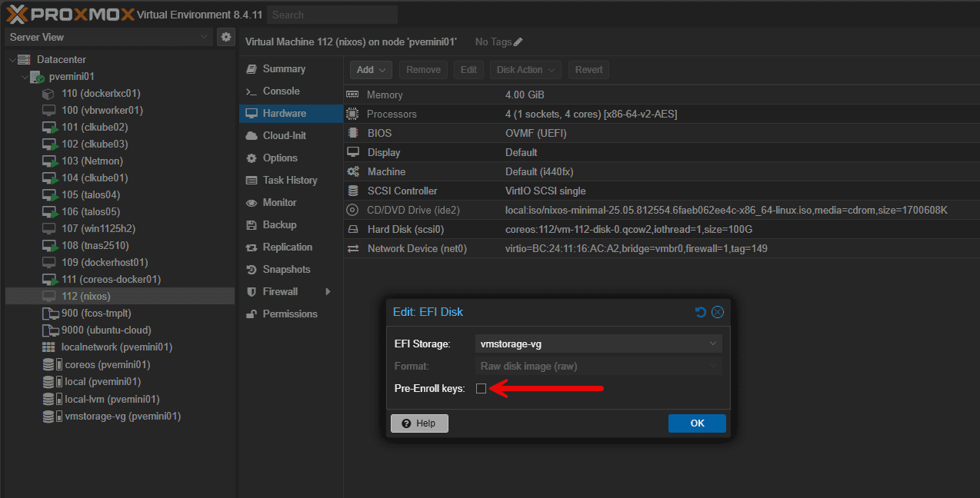Click the Memory chip icon on the Memory row

pos(354,94)
